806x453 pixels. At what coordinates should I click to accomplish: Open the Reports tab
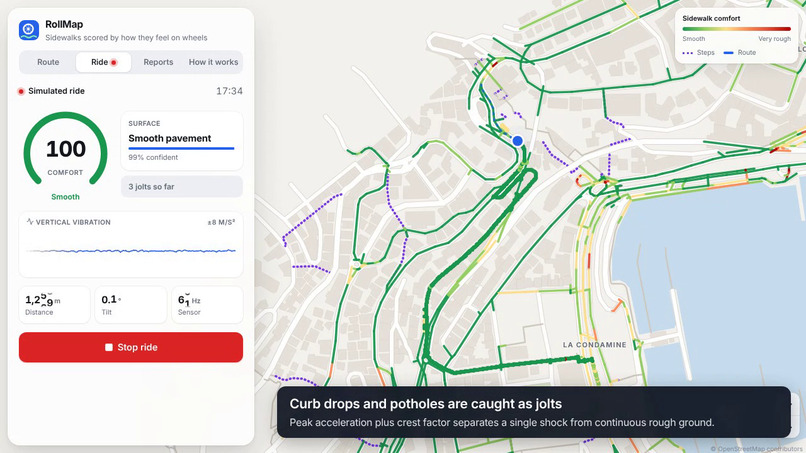coord(158,62)
